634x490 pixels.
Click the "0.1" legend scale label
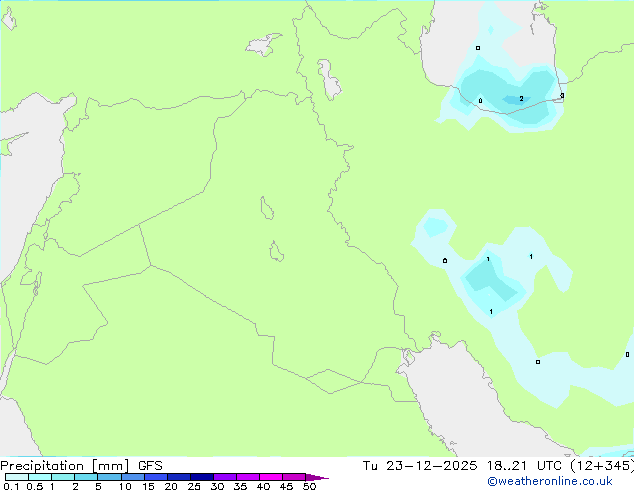point(11,486)
